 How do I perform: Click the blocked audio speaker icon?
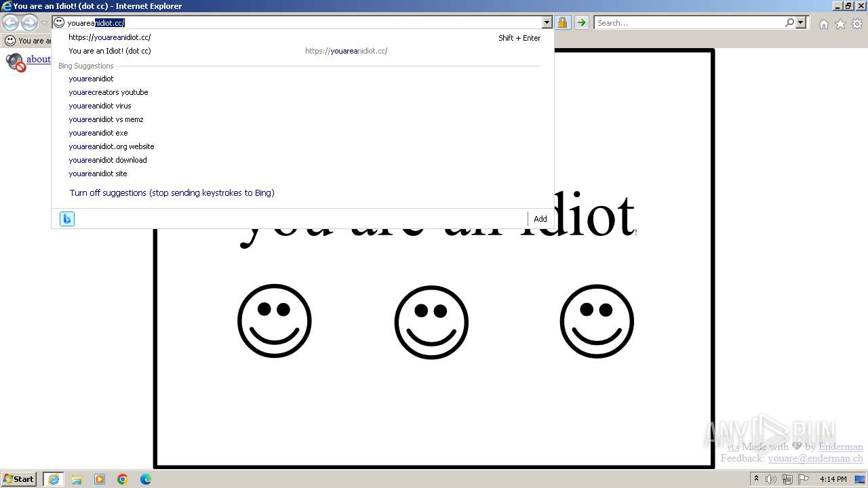tap(15, 63)
